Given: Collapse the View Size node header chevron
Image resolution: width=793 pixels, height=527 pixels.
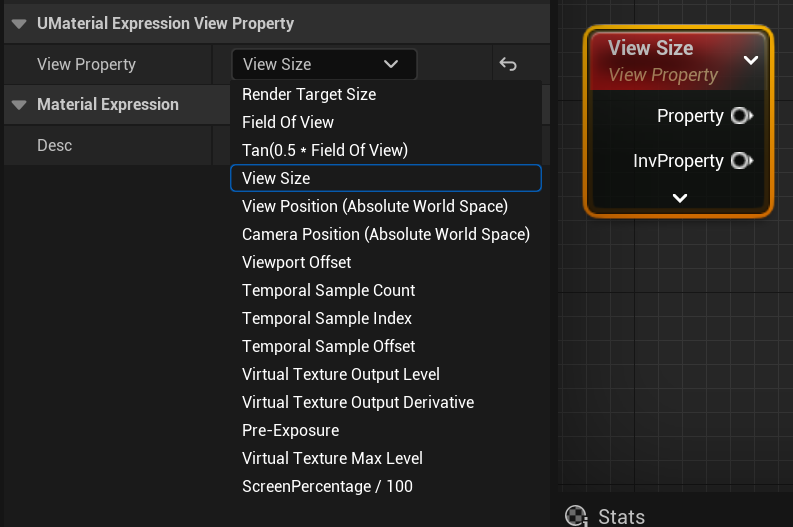Looking at the screenshot, I should click(751, 60).
